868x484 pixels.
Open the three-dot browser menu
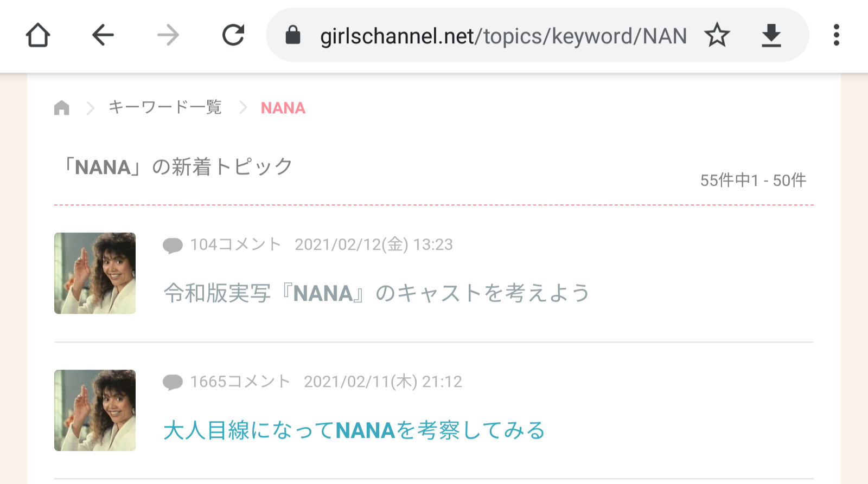coord(837,36)
